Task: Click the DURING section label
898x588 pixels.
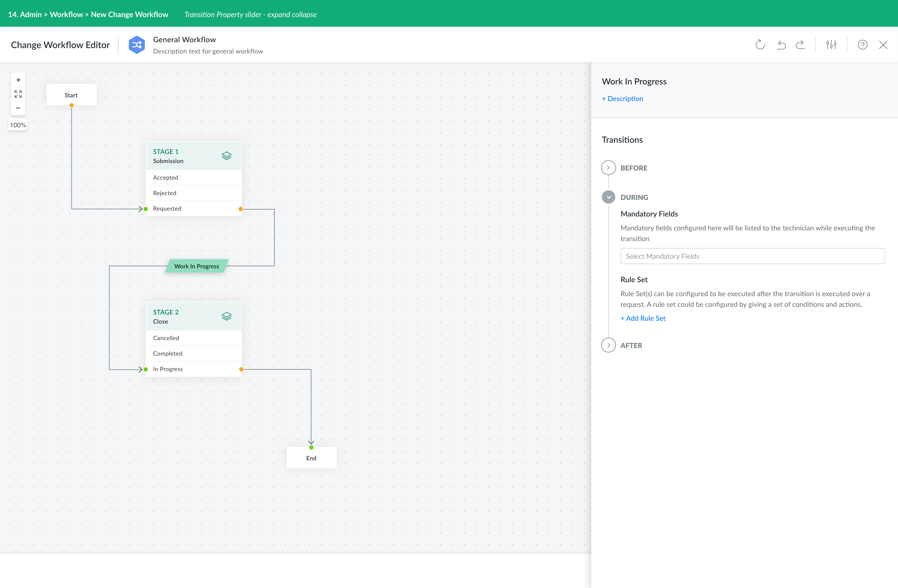Action: [x=634, y=197]
